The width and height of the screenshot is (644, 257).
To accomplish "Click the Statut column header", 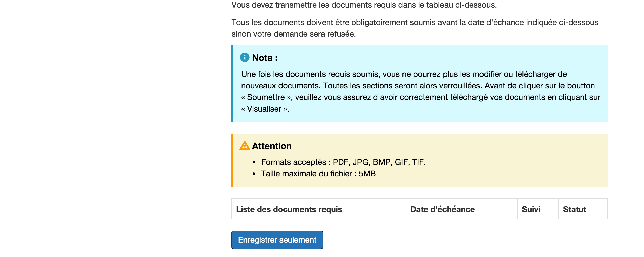I will coord(574,209).
